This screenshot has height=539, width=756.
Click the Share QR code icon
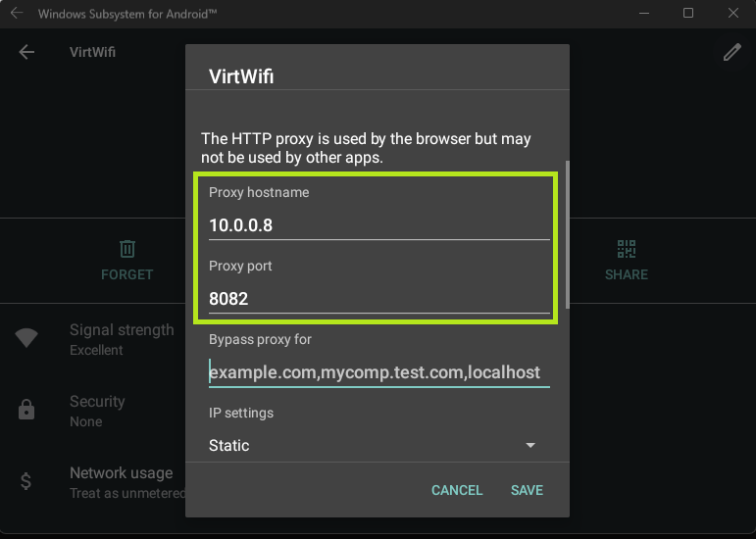click(627, 249)
